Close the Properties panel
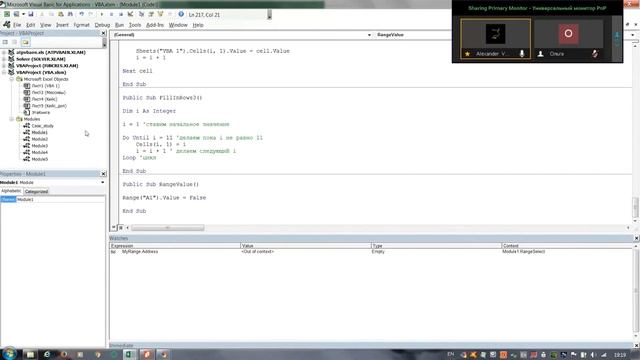 [103, 174]
